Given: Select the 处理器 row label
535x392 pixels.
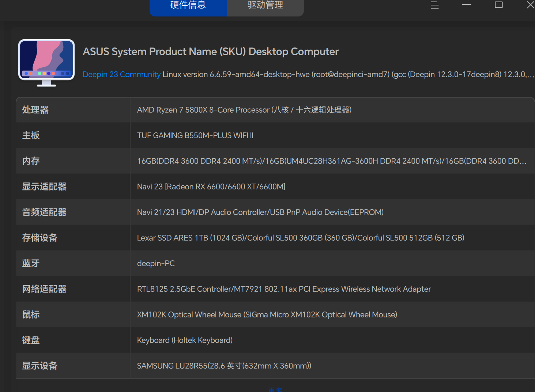Looking at the screenshot, I should [x=35, y=110].
